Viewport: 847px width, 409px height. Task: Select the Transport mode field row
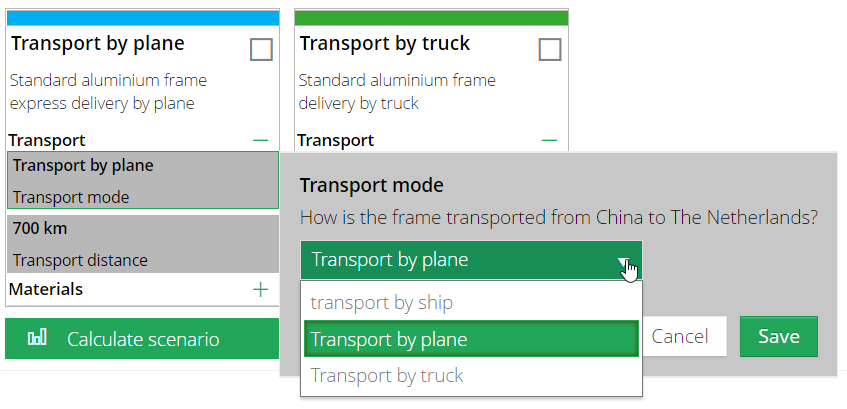[142, 181]
